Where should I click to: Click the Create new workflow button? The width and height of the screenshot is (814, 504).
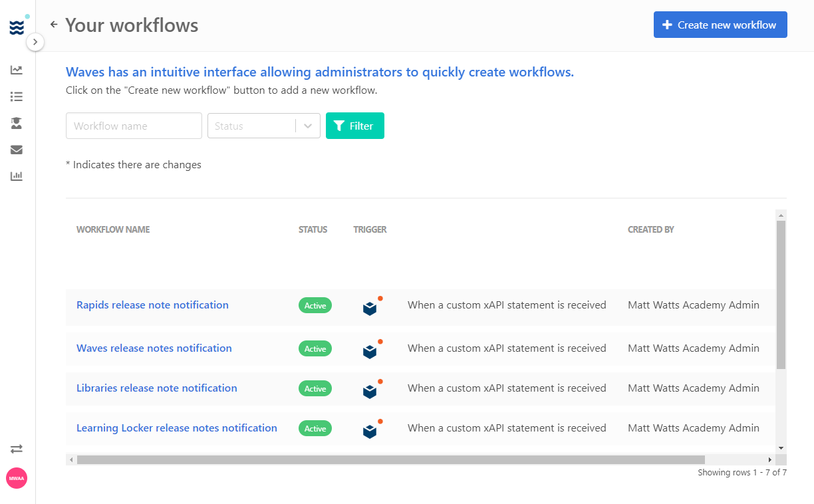720,25
